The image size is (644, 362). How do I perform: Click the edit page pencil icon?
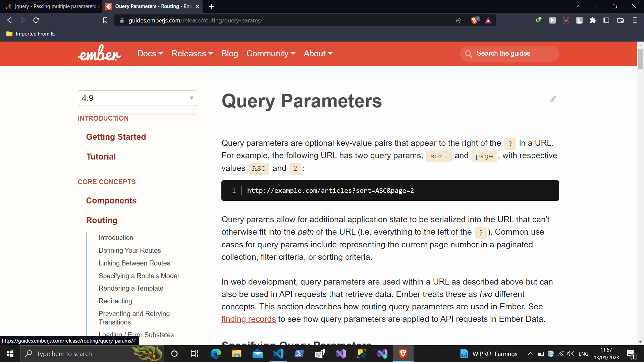click(x=553, y=99)
